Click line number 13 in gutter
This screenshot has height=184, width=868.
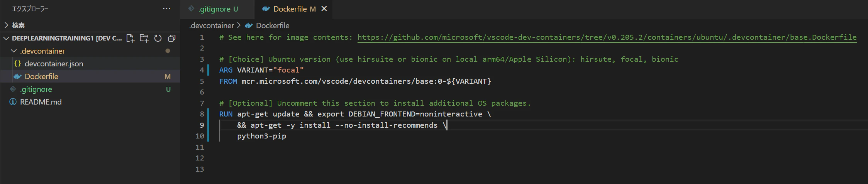[200, 169]
